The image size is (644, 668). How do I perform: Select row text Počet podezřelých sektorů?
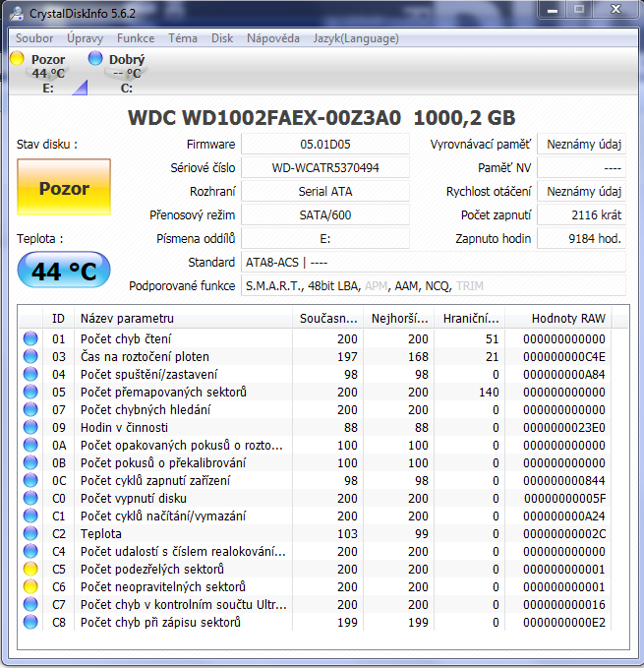(x=152, y=570)
